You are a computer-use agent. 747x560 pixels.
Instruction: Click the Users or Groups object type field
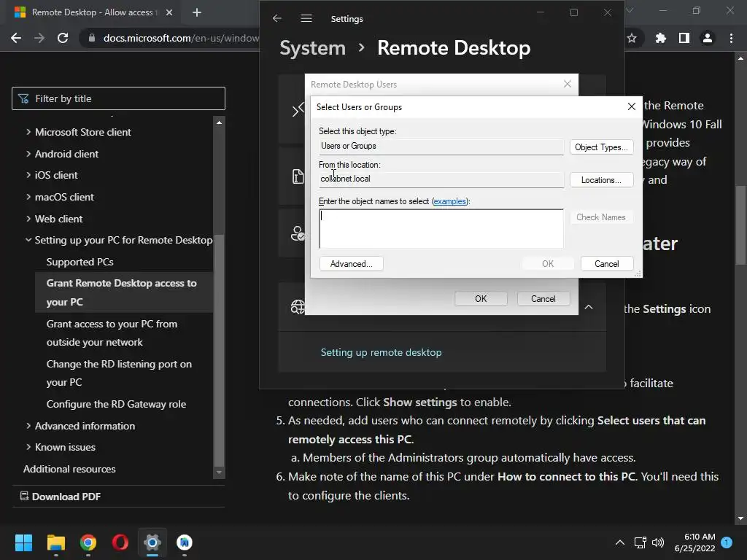click(x=441, y=146)
